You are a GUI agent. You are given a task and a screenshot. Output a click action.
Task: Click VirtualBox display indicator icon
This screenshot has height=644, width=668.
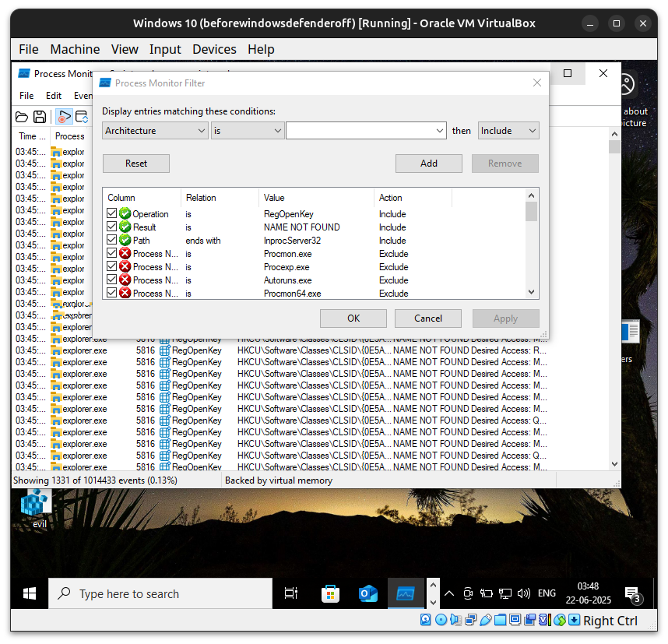pyautogui.click(x=515, y=620)
